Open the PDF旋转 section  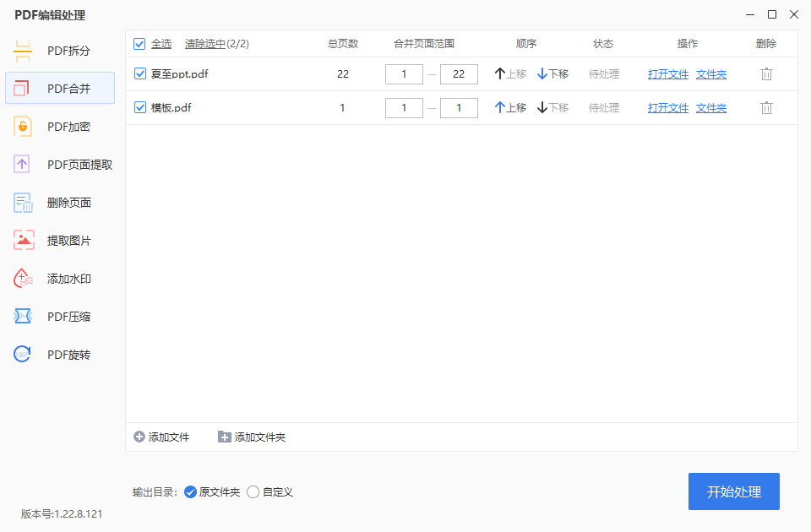(x=60, y=354)
